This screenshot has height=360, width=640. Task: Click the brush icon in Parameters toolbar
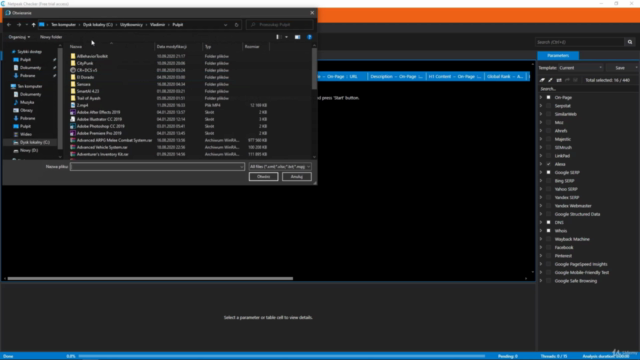(550, 80)
